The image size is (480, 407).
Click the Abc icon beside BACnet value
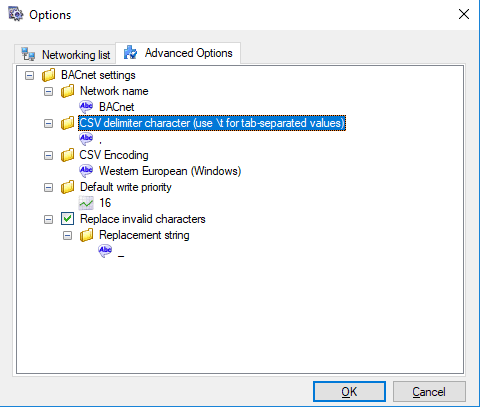point(86,107)
